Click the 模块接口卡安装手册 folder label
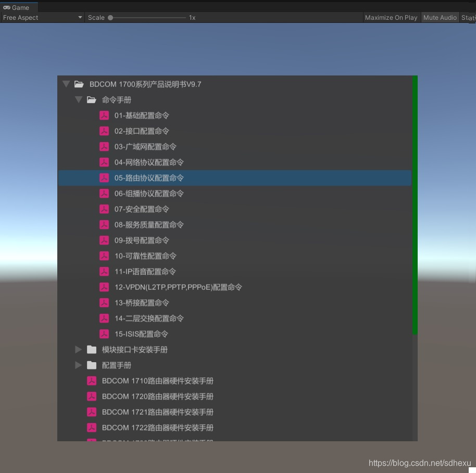The width and height of the screenshot is (476, 473). [x=135, y=350]
